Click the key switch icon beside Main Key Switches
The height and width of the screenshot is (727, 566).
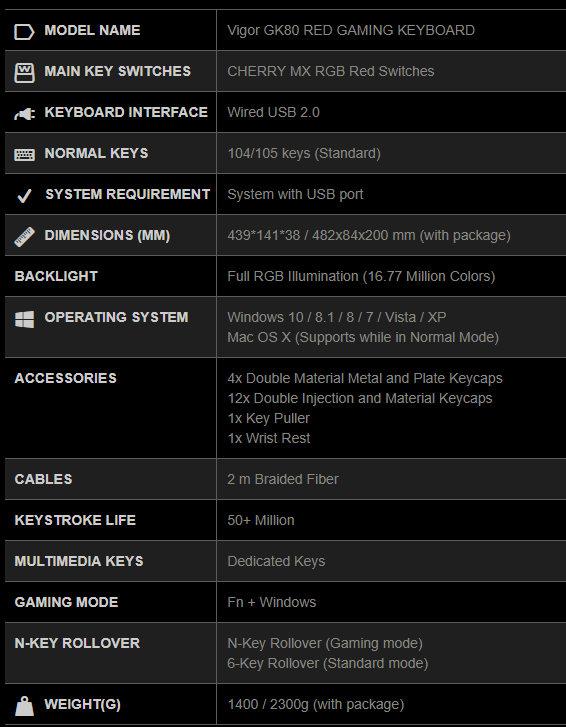pyautogui.click(x=24, y=73)
